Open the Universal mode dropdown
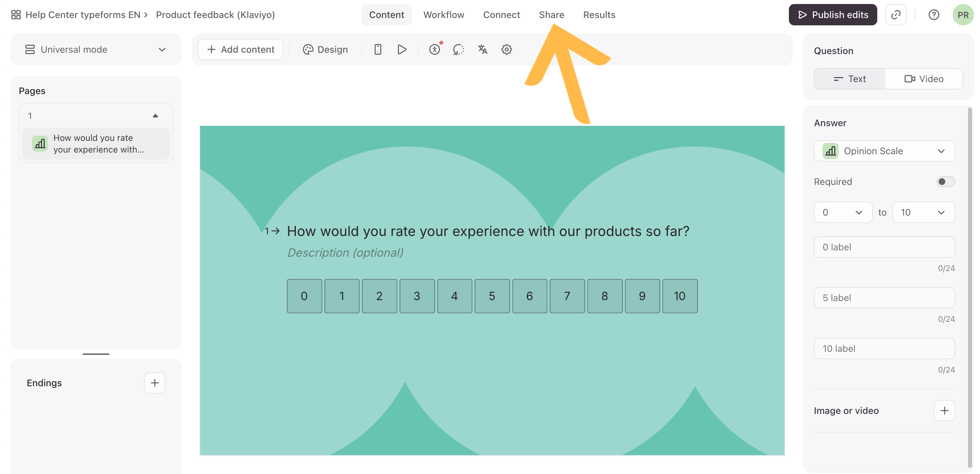The image size is (980, 474). click(96, 49)
